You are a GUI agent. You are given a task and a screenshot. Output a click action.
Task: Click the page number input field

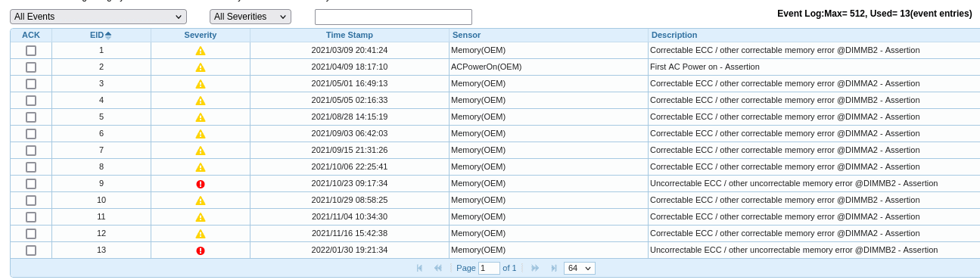coord(489,268)
